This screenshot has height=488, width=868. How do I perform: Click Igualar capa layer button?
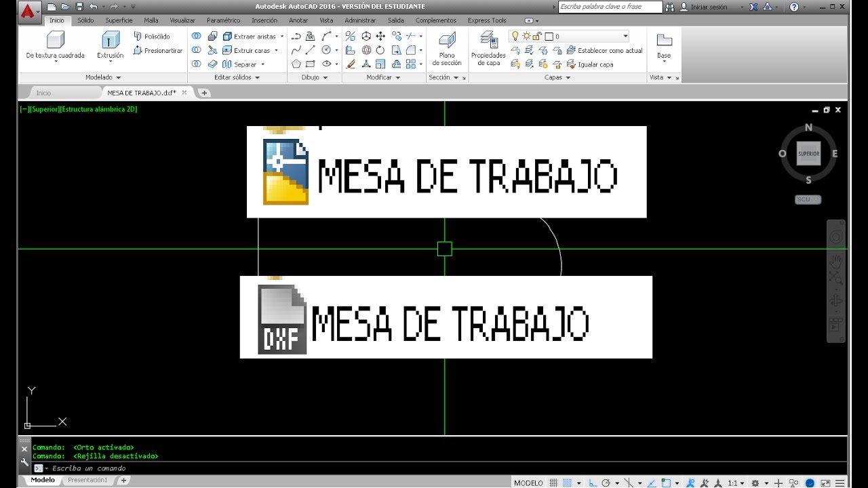590,64
